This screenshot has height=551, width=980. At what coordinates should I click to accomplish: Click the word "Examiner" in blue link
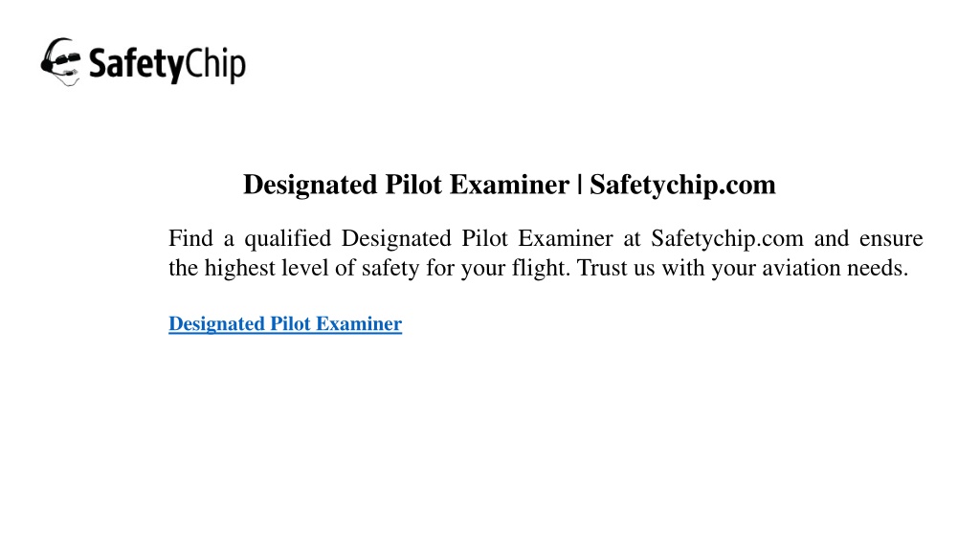point(359,323)
